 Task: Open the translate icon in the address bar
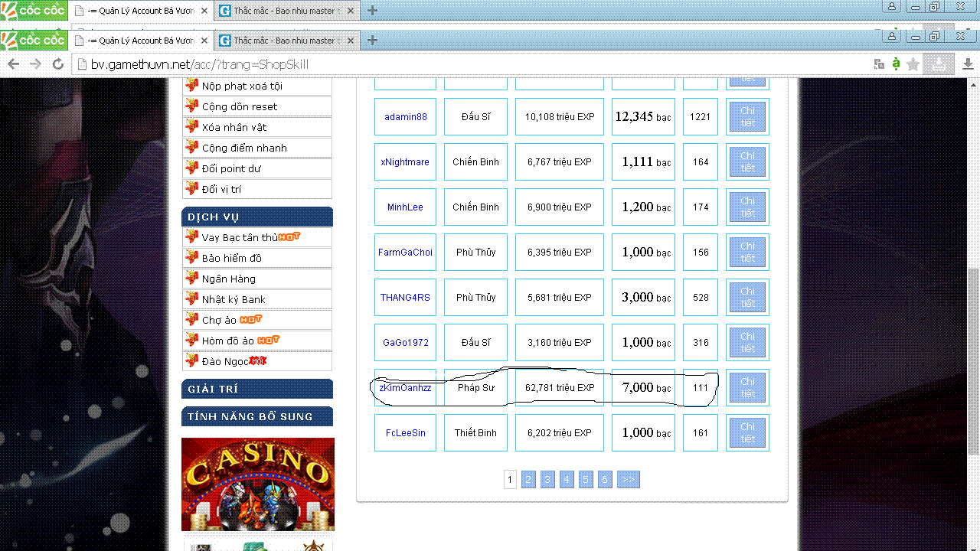click(879, 64)
